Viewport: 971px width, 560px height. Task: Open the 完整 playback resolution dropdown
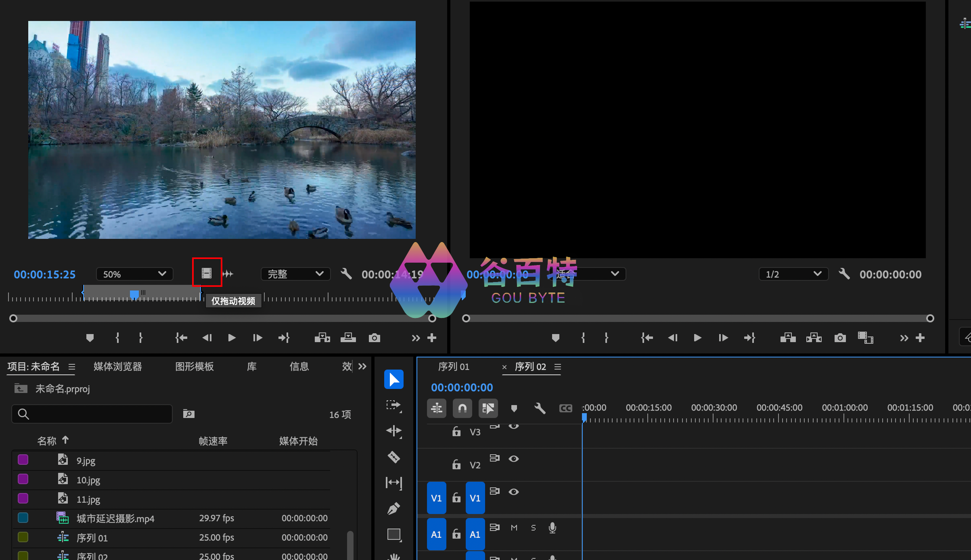coord(295,274)
